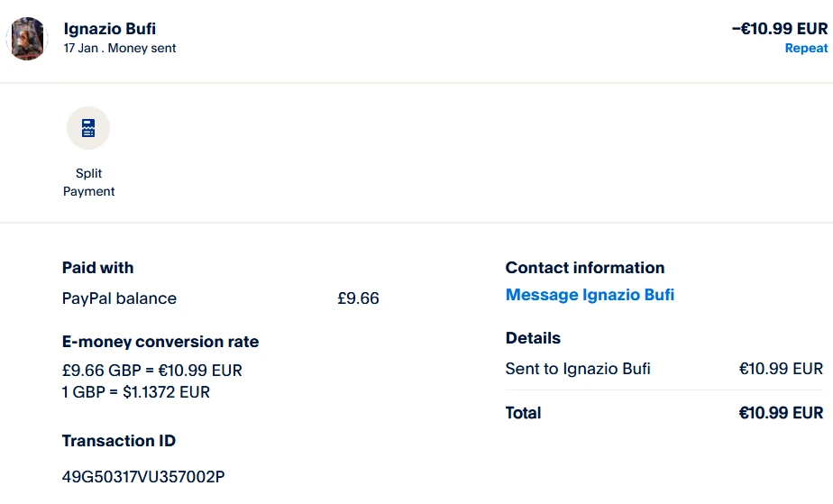This screenshot has height=504, width=833.
Task: Click the £9.66 paid amount
Action: click(358, 298)
